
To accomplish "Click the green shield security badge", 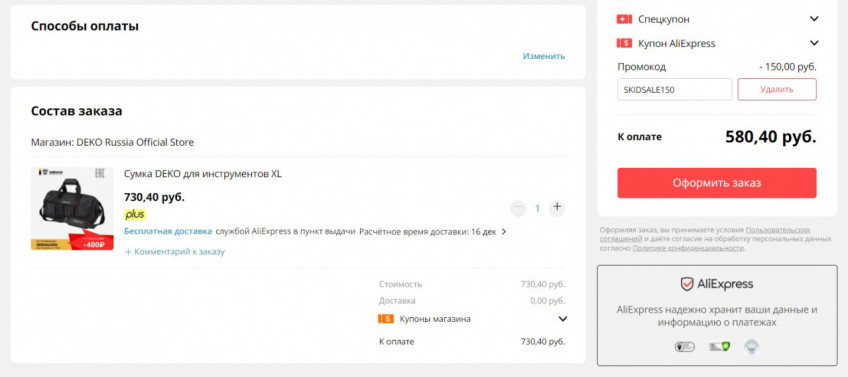I will 720,347.
